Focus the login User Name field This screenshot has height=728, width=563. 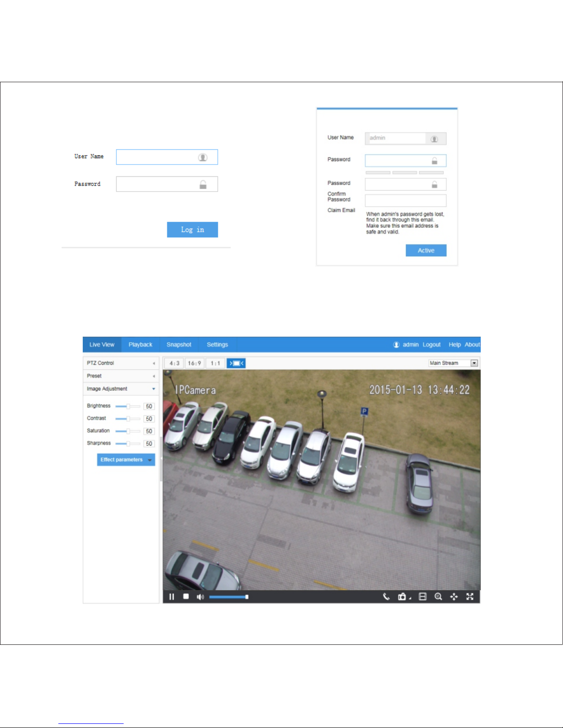(x=167, y=157)
